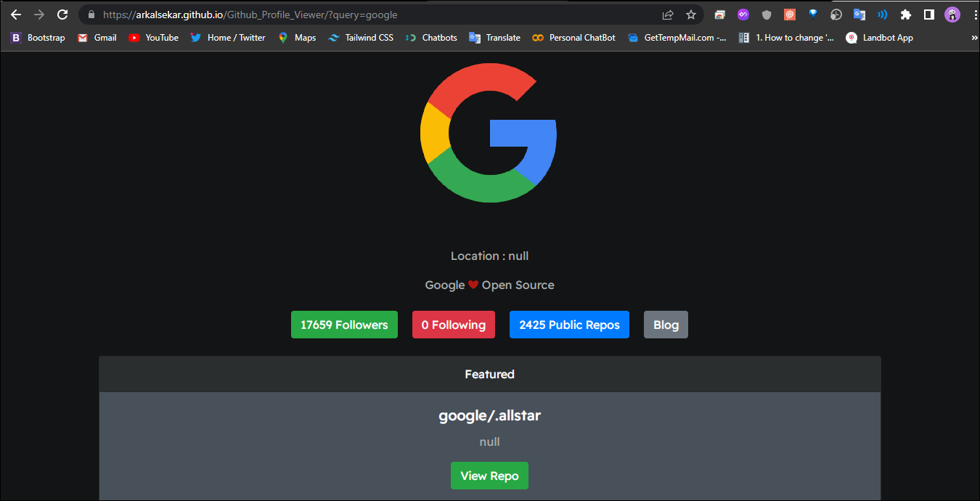980x501 pixels.
Task: Open the purple round link extension
Action: [x=743, y=15]
